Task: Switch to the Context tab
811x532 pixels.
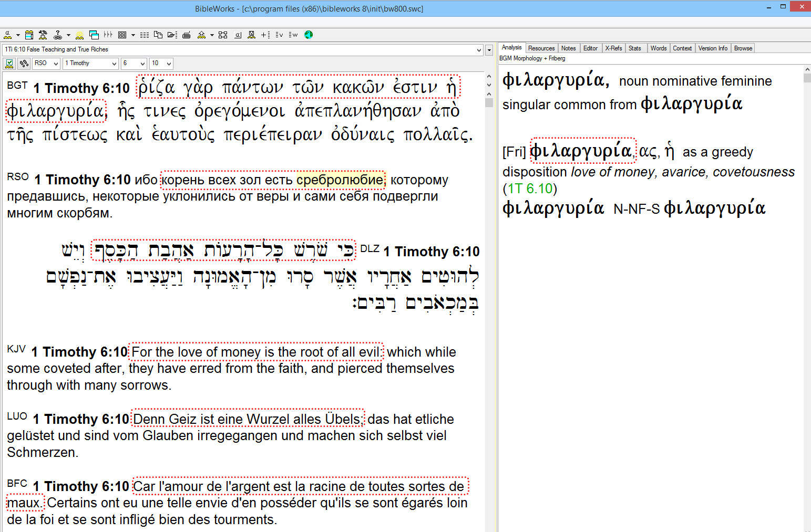Action: coord(682,48)
